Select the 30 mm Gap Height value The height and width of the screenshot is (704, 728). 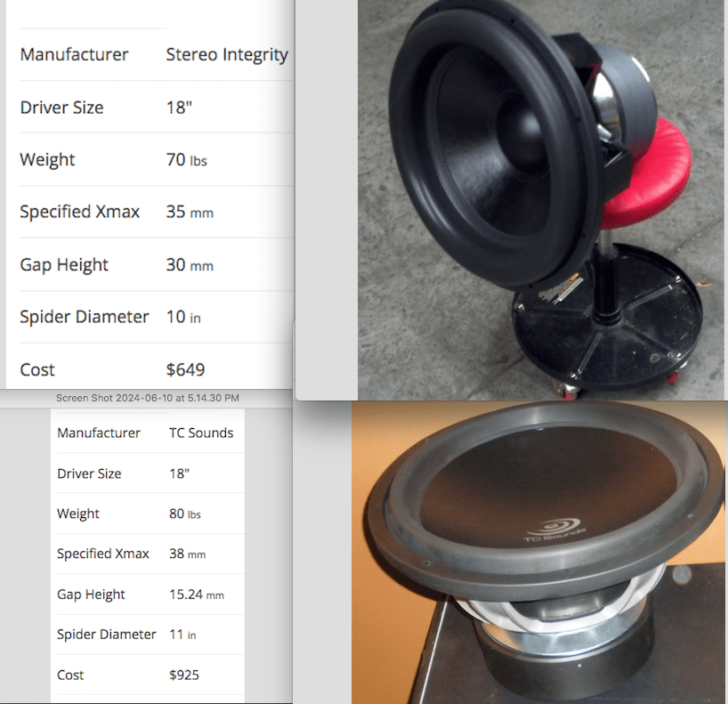190,264
